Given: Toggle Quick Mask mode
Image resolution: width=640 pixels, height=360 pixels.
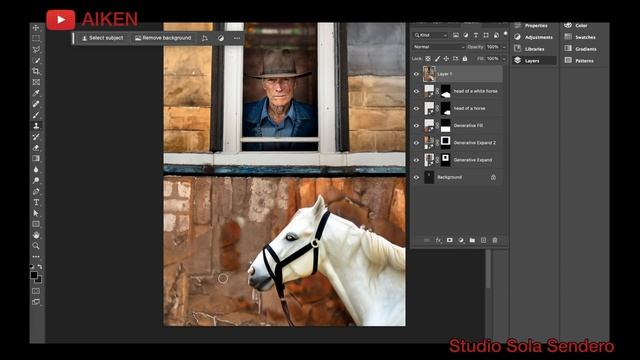Looking at the screenshot, I should pyautogui.click(x=36, y=291).
